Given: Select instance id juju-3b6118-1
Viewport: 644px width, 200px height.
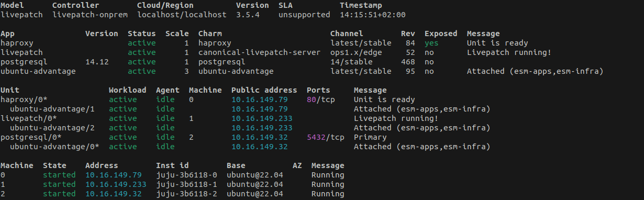Looking at the screenshot, I should [x=186, y=184].
